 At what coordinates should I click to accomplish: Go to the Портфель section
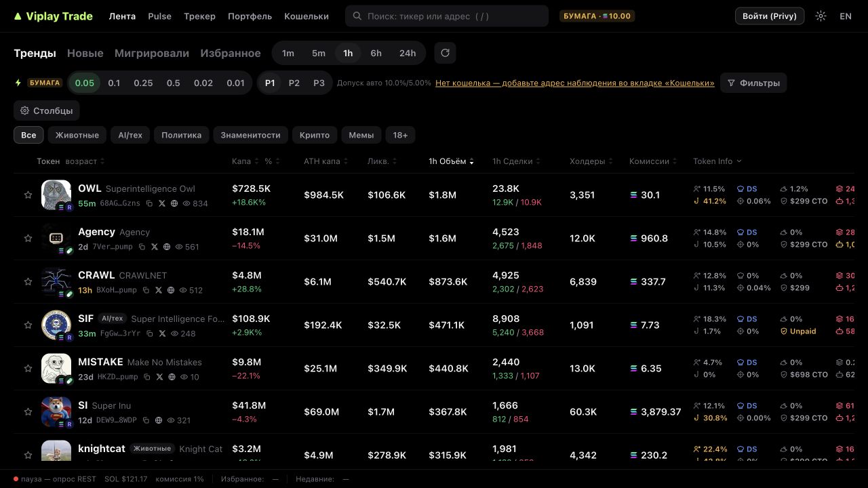click(x=250, y=16)
